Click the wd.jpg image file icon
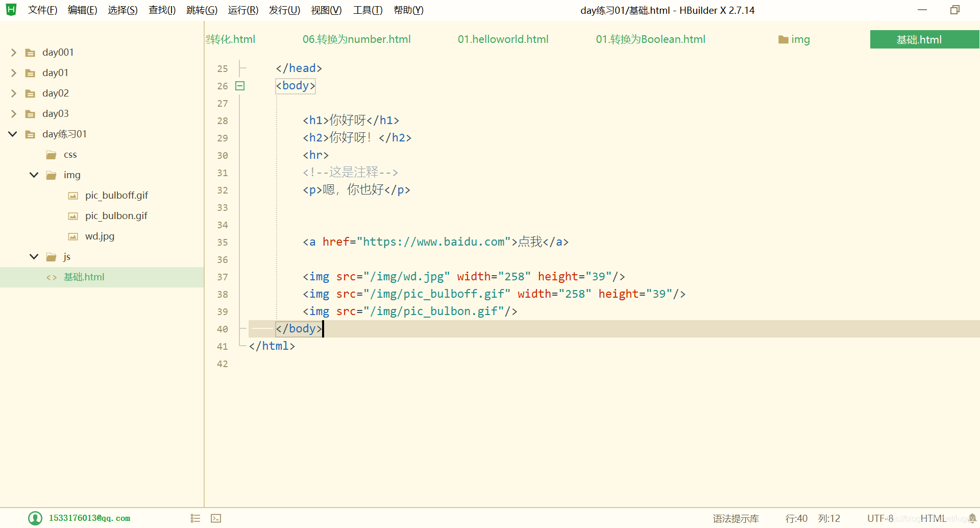The height and width of the screenshot is (528, 980). [73, 236]
